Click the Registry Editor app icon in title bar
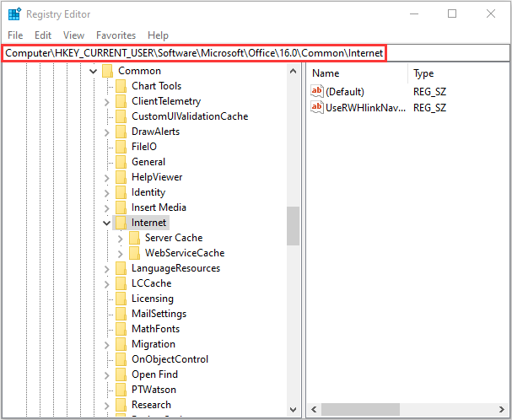Screen dimensions: 512x420 14,14
